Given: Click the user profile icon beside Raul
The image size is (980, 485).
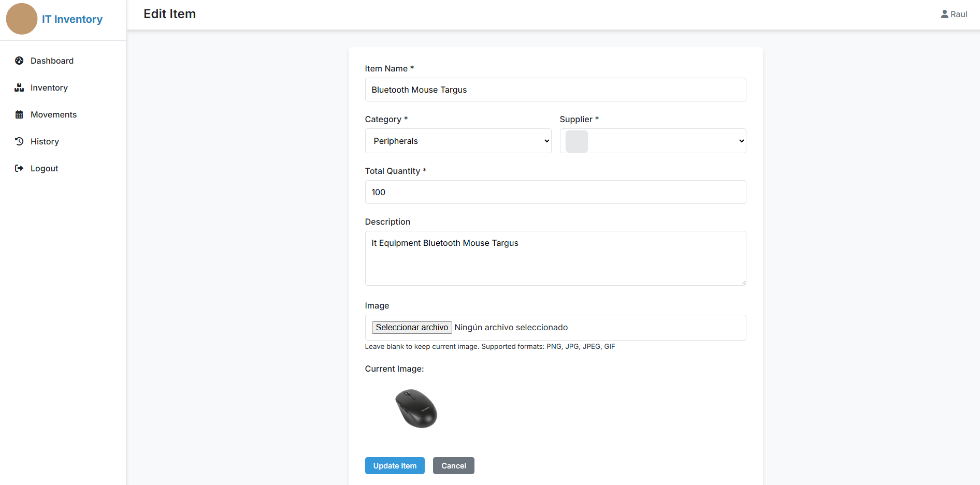Looking at the screenshot, I should [x=944, y=14].
